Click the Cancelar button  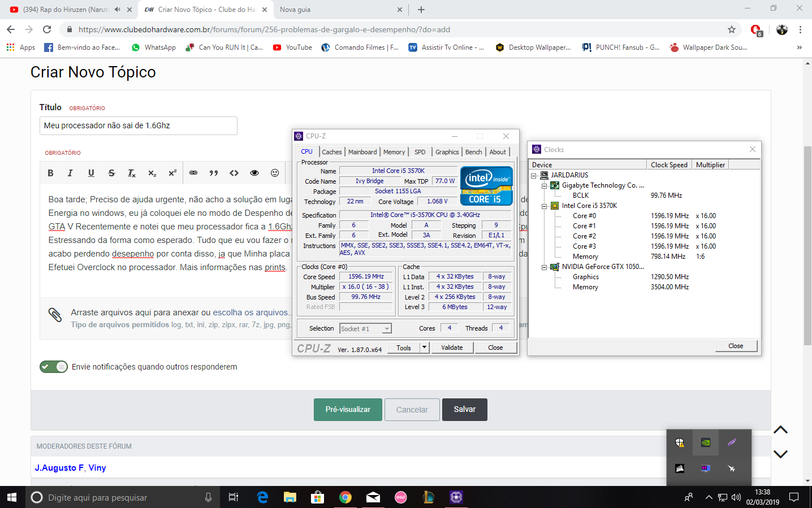pyautogui.click(x=412, y=410)
